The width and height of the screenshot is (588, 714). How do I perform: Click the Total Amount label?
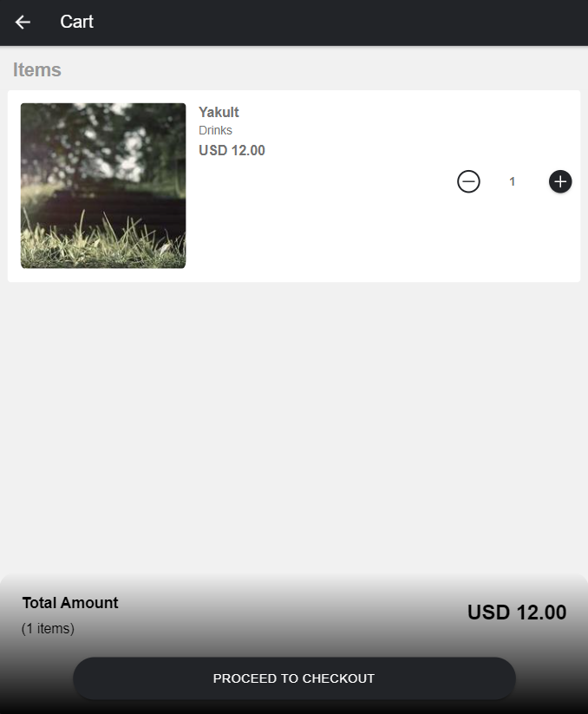(70, 603)
